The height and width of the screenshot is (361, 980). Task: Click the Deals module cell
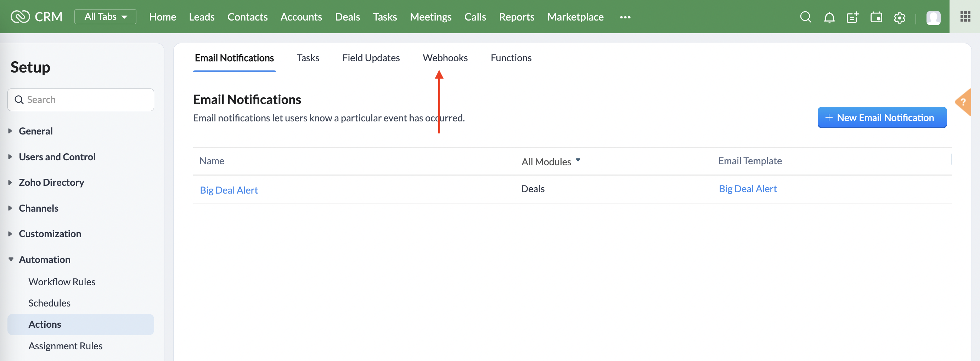coord(533,189)
